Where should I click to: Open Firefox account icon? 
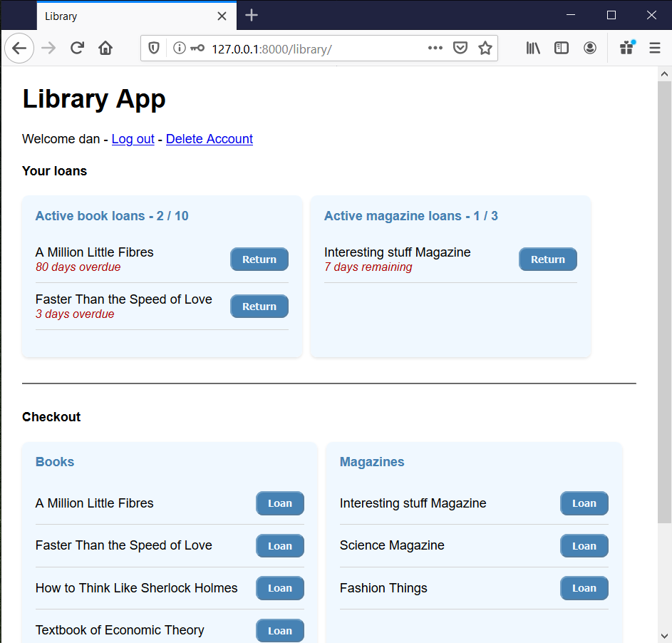(590, 48)
